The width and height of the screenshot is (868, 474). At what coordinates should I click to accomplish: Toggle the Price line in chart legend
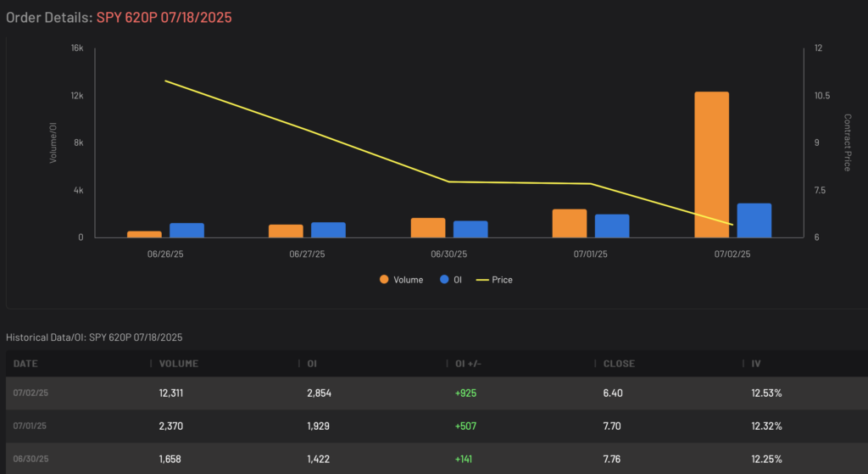(x=494, y=280)
